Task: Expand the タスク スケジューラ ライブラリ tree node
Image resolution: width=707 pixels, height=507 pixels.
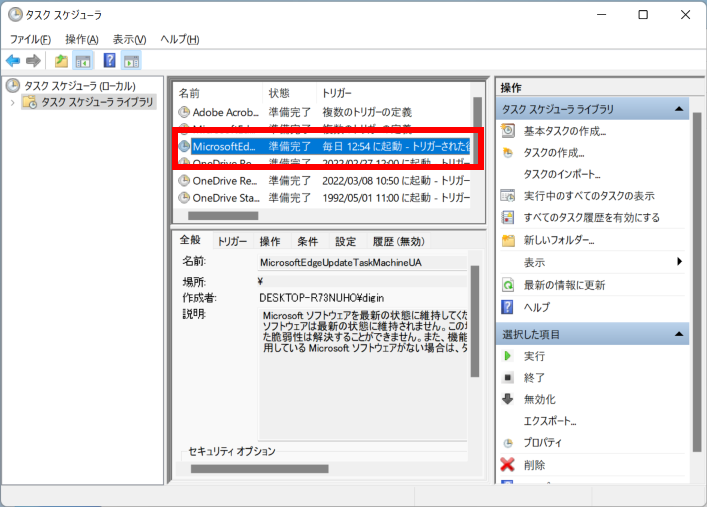Action: pos(13,103)
